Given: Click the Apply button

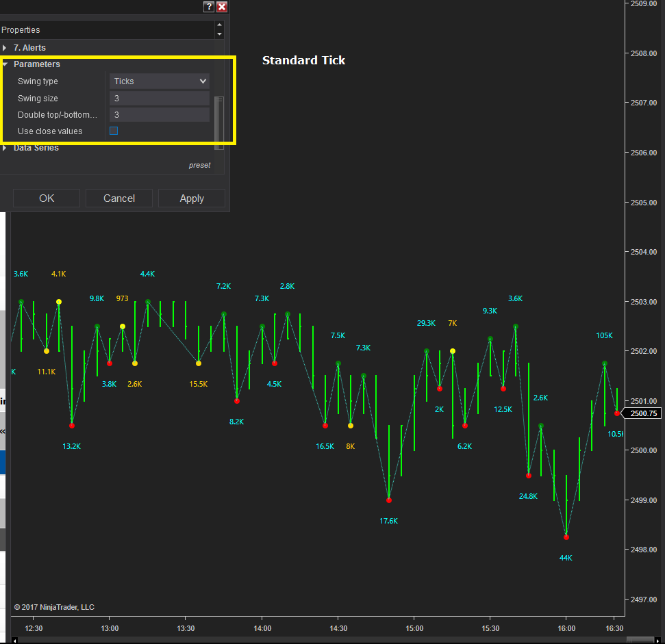Looking at the screenshot, I should pos(192,198).
